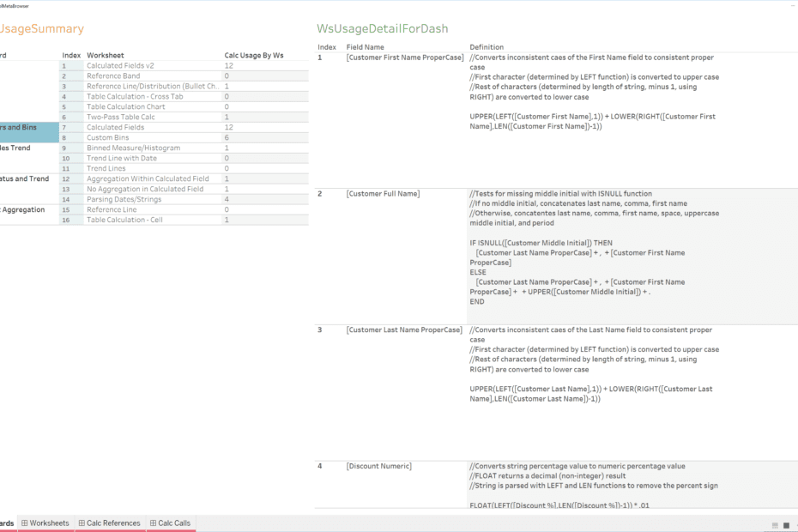Viewport: 798px width, 532px height.
Task: Click index 16 in the worksheet list
Action: [x=66, y=220]
